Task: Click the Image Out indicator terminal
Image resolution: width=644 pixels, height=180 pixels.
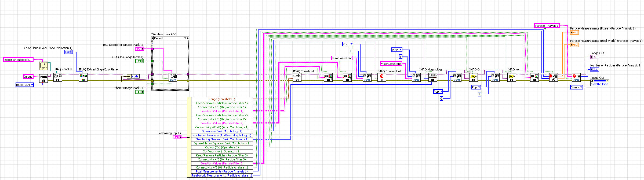Action: click(x=594, y=57)
